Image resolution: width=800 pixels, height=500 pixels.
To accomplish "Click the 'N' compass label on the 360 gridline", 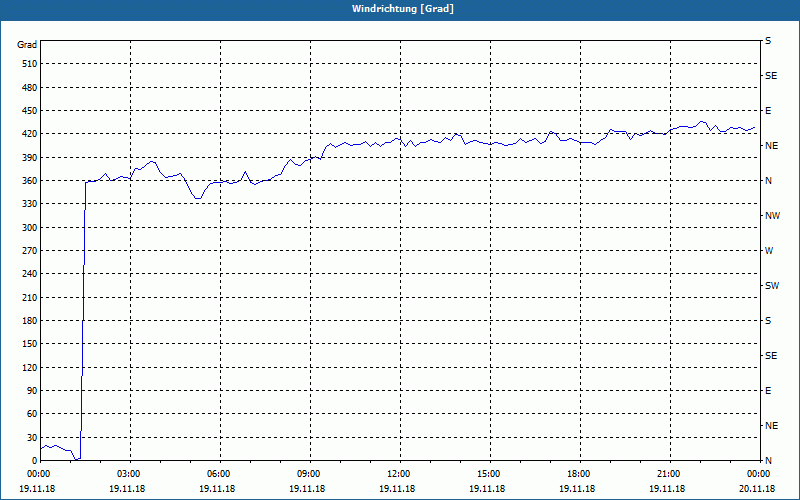I will (x=769, y=181).
